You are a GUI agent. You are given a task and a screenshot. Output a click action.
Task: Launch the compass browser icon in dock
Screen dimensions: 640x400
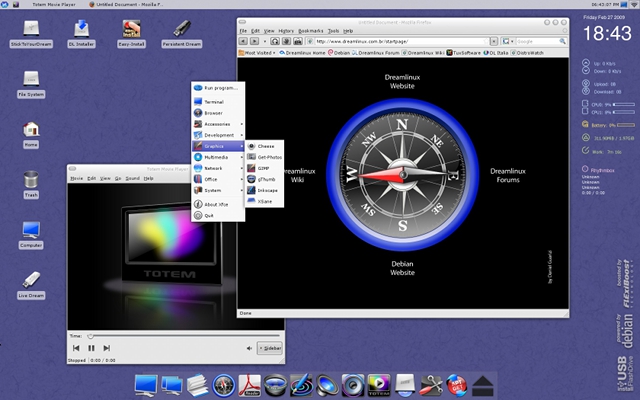(224, 385)
